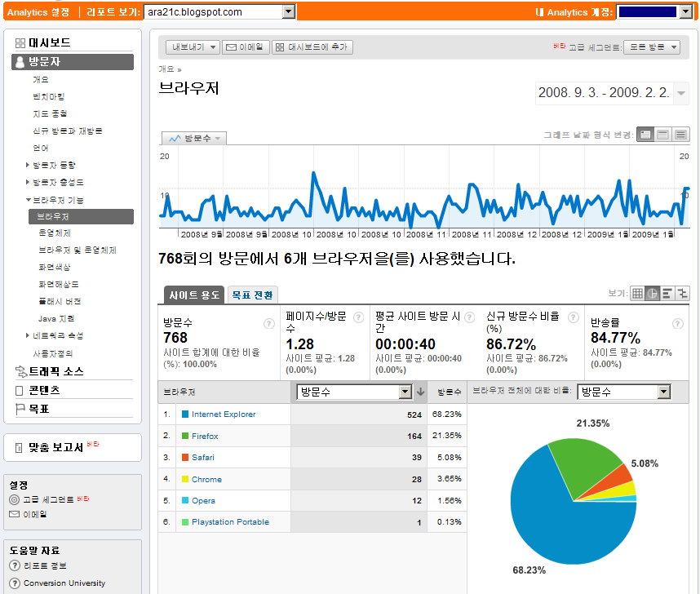
Task: Select the bar performance view icon
Action: point(667,294)
